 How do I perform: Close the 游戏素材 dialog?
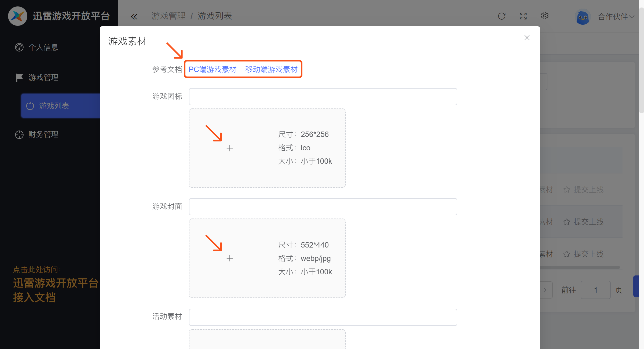coord(527,38)
